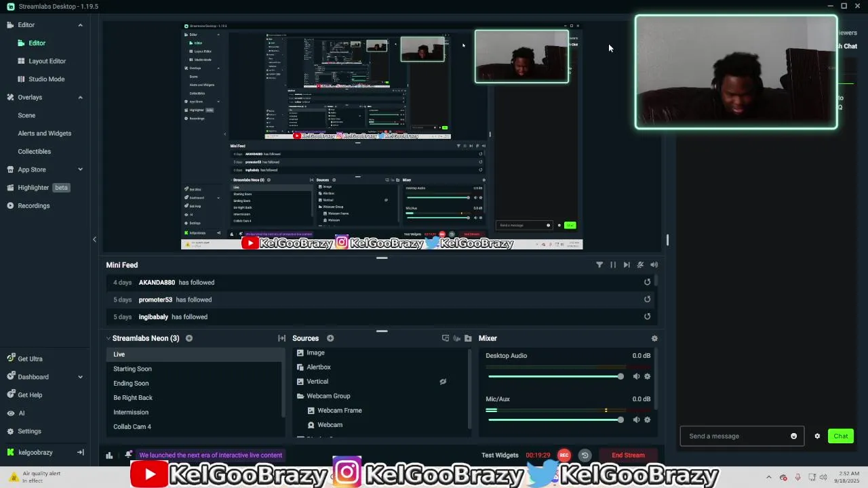Viewport: 868px width, 488px height.
Task: Toggle visibility of Vertical source
Action: 443,382
